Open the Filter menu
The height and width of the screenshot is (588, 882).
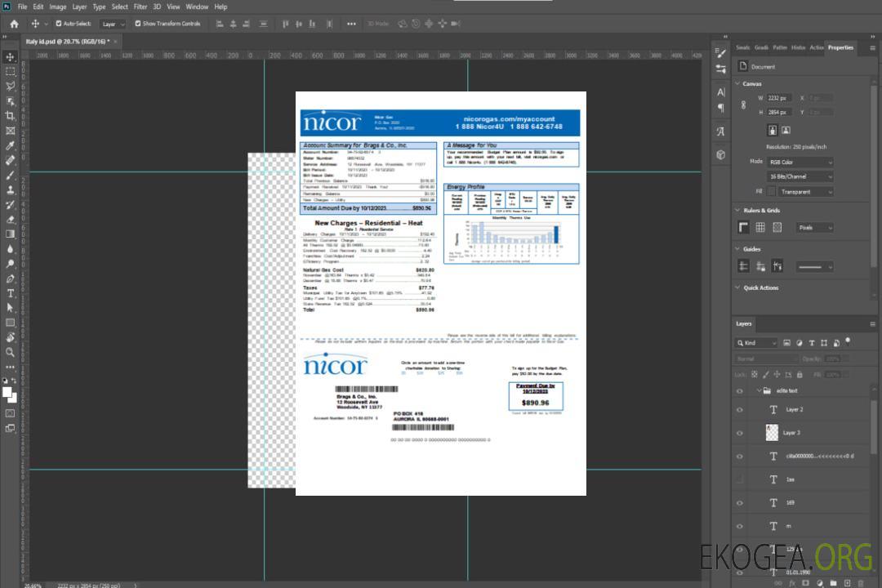point(140,7)
